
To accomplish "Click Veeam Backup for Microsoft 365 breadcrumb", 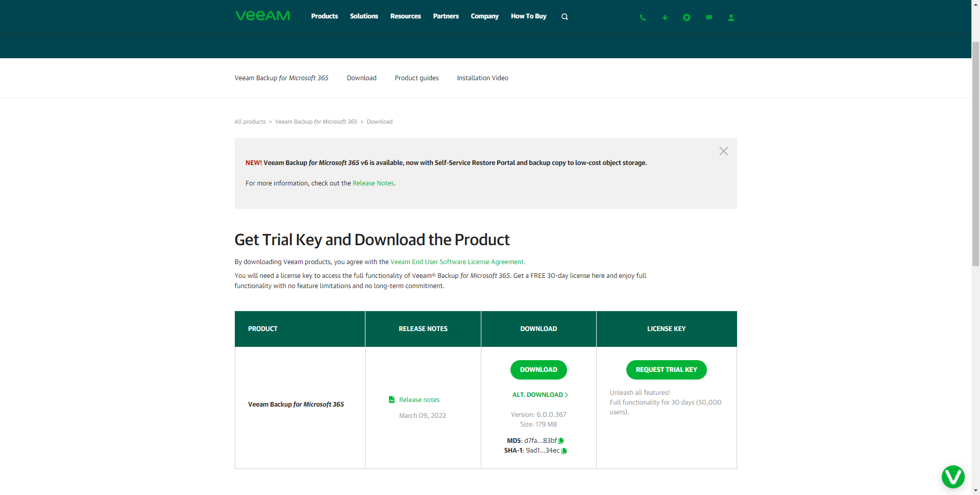I will click(316, 122).
